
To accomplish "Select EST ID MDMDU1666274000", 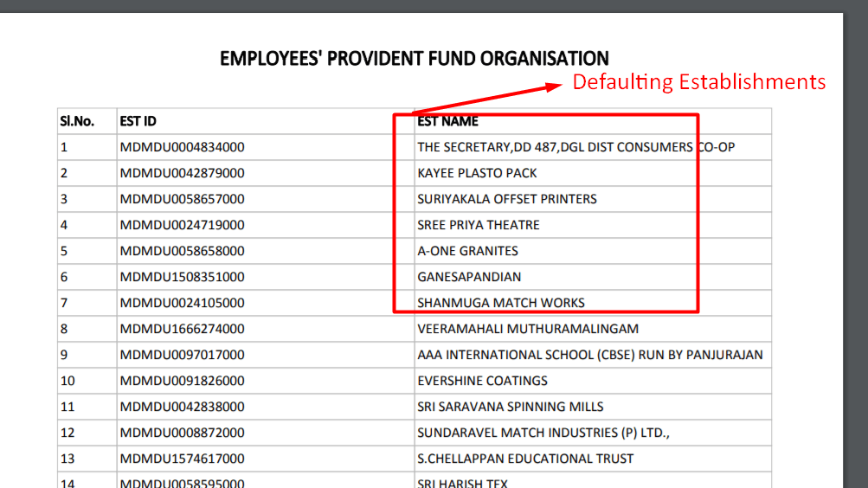I will click(x=182, y=329).
